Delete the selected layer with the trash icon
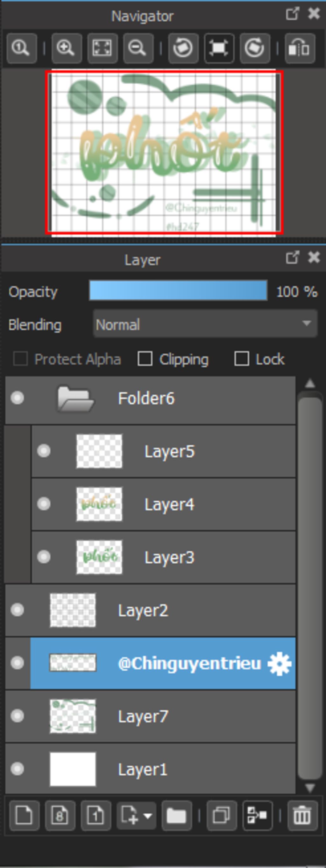Viewport: 326px width, 868px height. [x=302, y=816]
